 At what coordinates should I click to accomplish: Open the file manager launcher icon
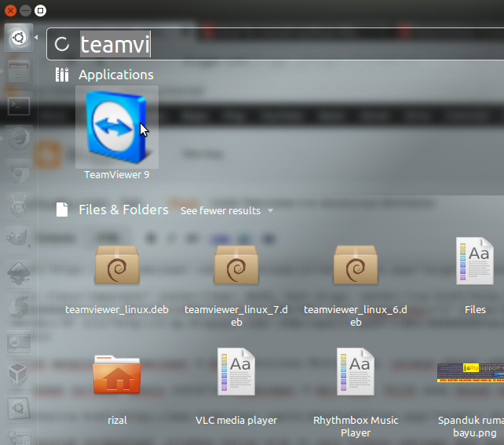[19, 71]
